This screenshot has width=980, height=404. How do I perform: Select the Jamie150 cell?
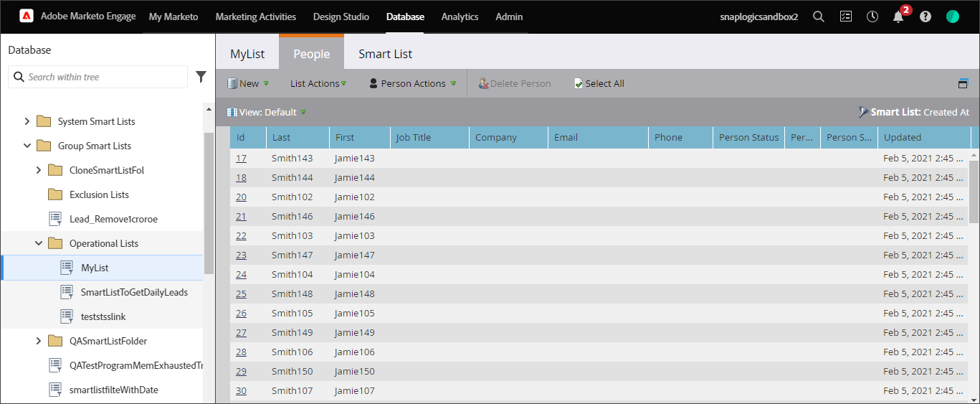(360, 371)
